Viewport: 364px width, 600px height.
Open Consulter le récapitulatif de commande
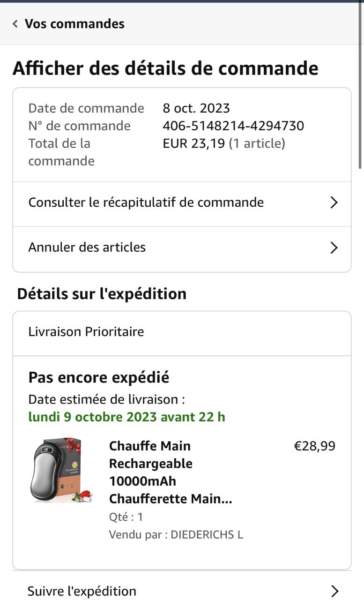coord(146,202)
